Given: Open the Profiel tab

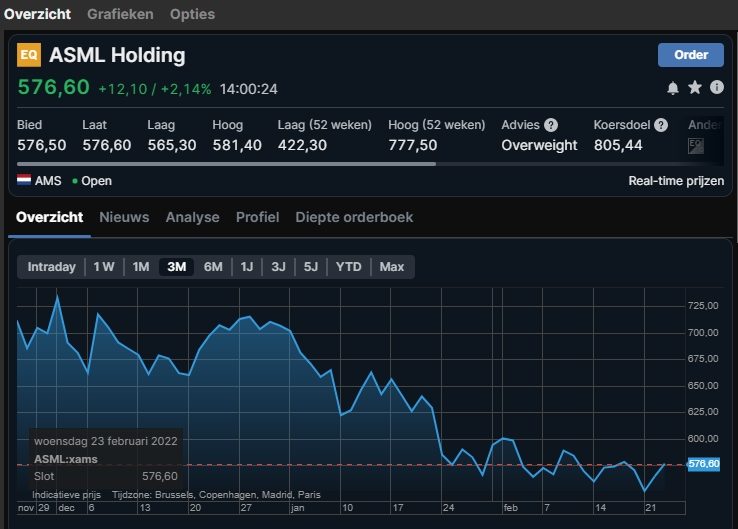Looking at the screenshot, I should (x=257, y=217).
